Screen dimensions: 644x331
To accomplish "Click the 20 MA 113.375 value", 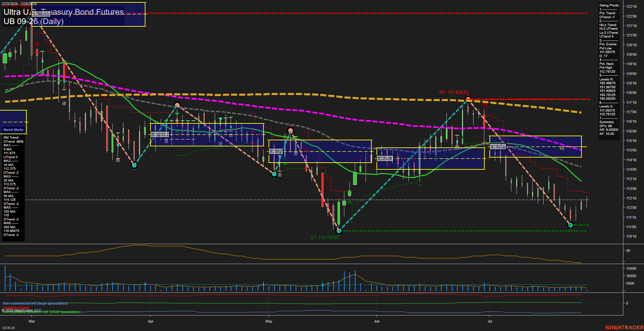I will [x=9, y=184].
